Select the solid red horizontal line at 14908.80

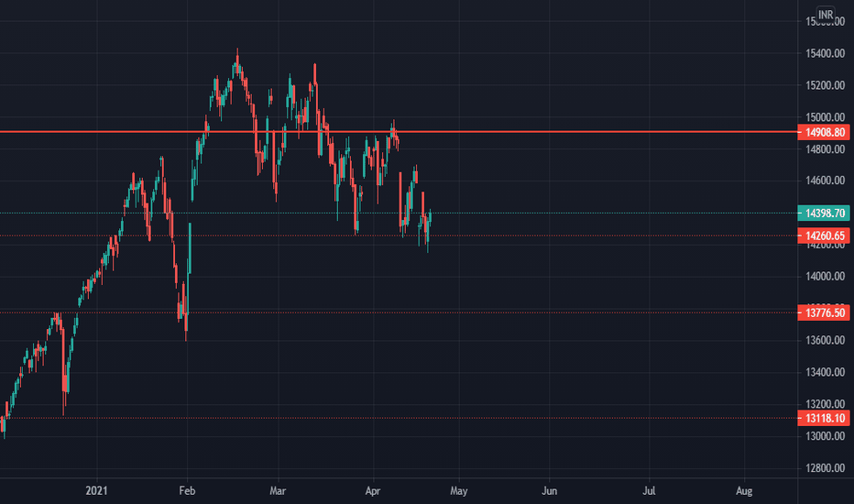click(399, 132)
